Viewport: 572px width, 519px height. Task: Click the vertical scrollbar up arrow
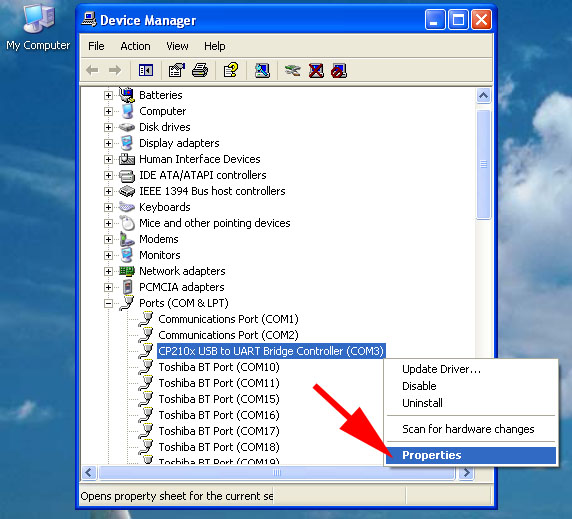pyautogui.click(x=483, y=96)
